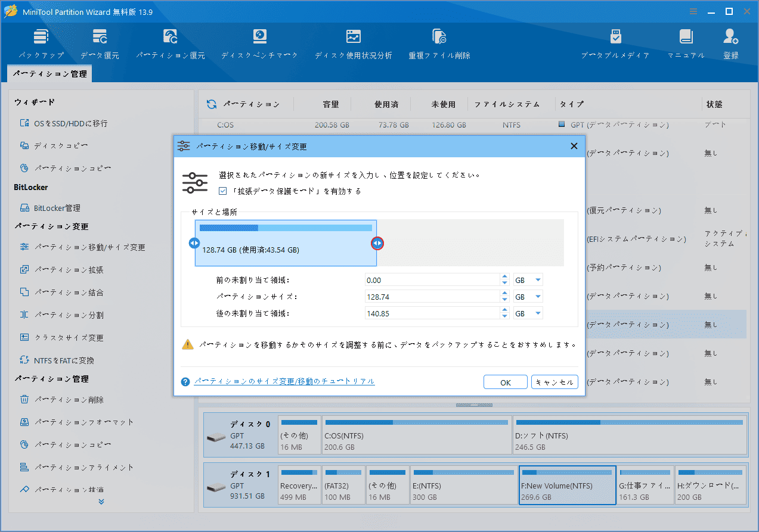Open GB unit dropdown for 前の未割り当て領域
Image resolution: width=759 pixels, height=532 pixels.
pos(528,280)
